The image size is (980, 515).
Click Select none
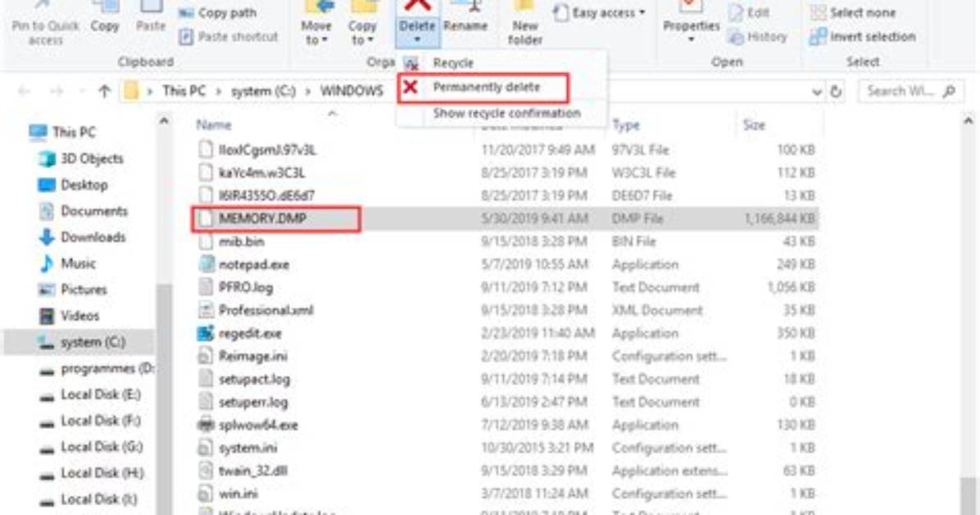tap(853, 12)
